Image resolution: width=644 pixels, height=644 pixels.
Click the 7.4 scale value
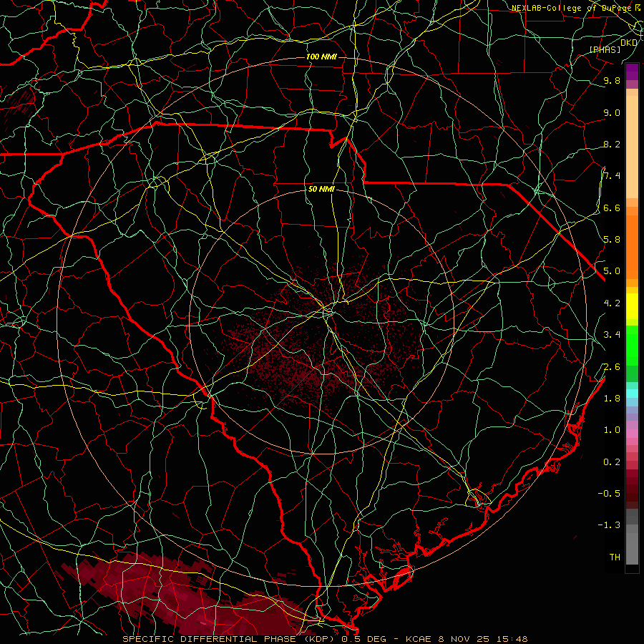click(612, 176)
